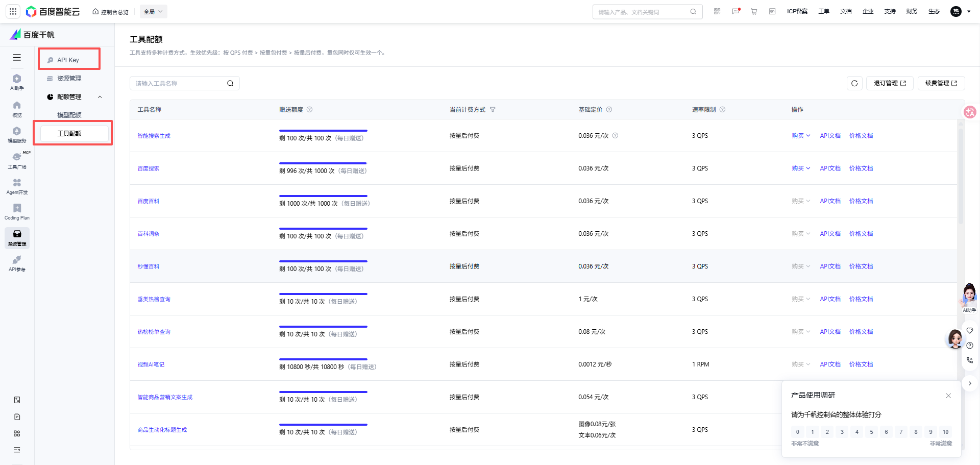980x465 pixels.
Task: Open 工单 in the top menu
Action: click(824, 11)
